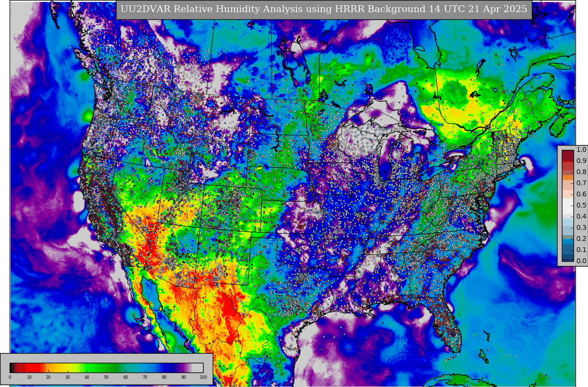Click the '0.5' label on right colorbar

pyautogui.click(x=581, y=206)
